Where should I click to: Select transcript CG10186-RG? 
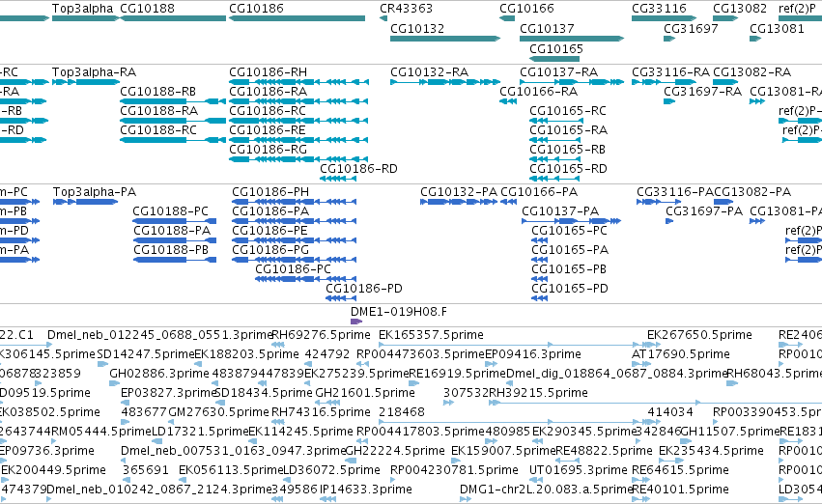268,150
